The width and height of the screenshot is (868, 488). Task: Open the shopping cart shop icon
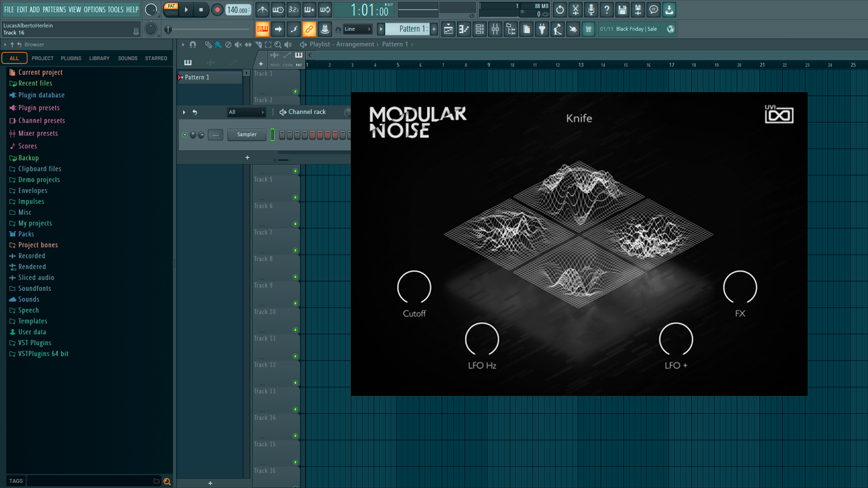tap(588, 29)
